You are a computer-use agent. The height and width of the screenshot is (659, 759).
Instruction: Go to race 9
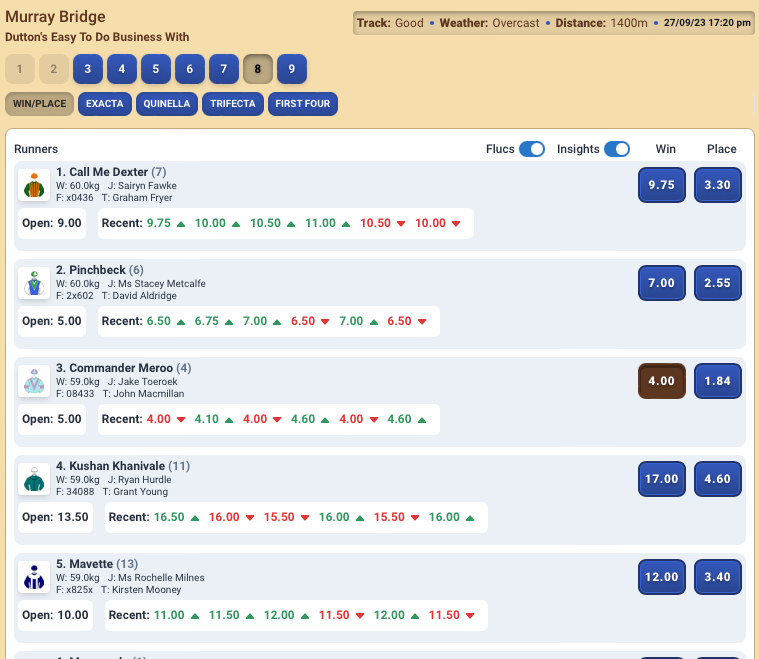point(291,69)
